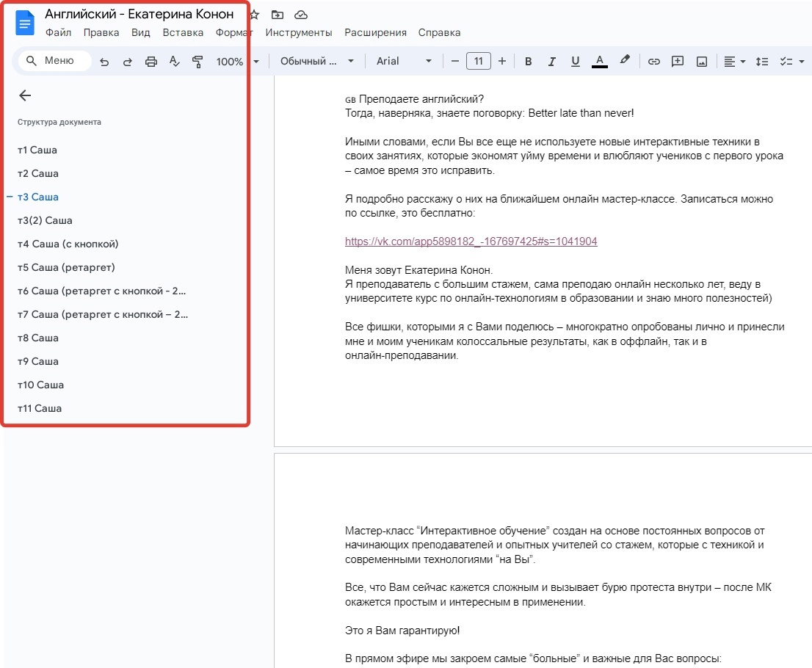Open the Вставка menu

183,32
